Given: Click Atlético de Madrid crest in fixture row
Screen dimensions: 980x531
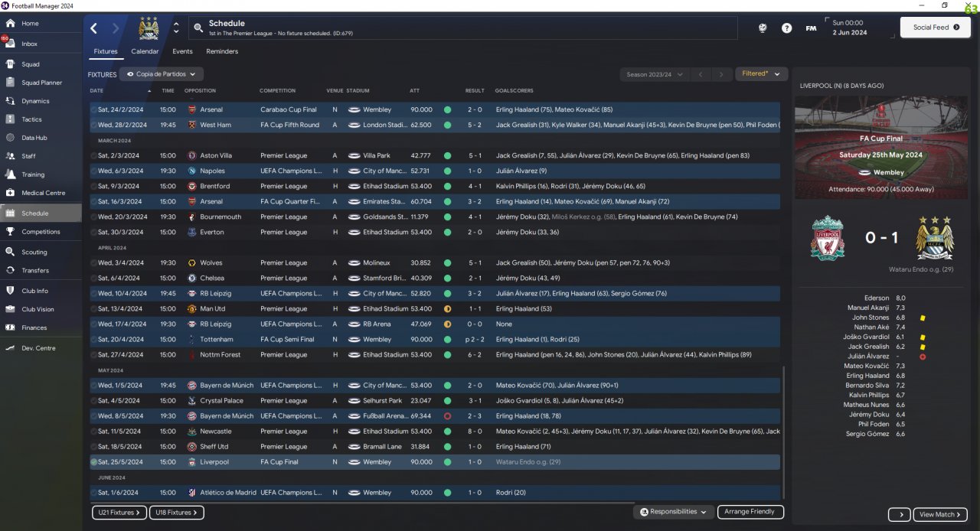Looking at the screenshot, I should (x=192, y=493).
